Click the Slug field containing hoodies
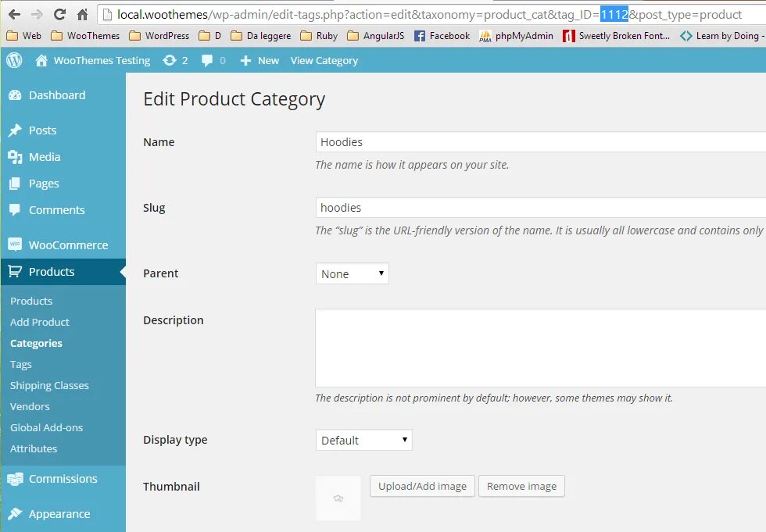766x532 pixels. [541, 208]
